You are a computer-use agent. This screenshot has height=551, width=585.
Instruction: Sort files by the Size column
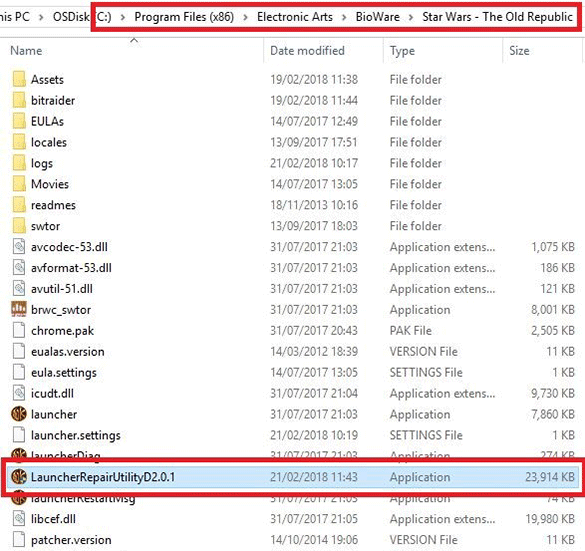coord(519,51)
